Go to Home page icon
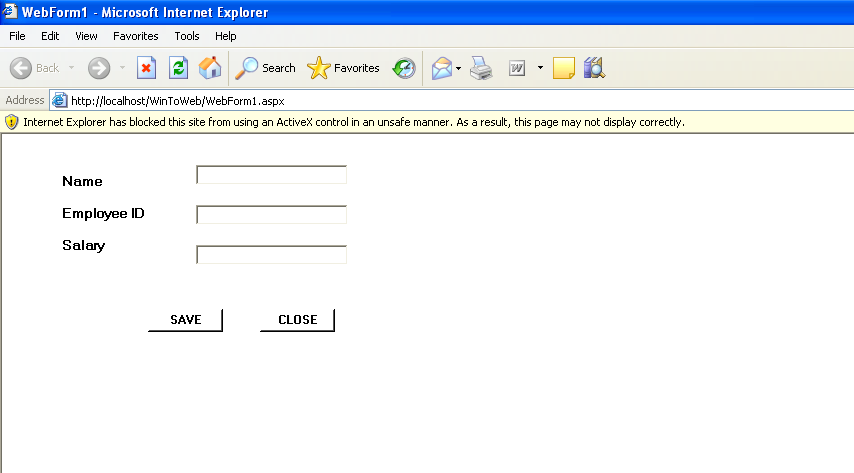This screenshot has width=854, height=473. pyautogui.click(x=210, y=68)
